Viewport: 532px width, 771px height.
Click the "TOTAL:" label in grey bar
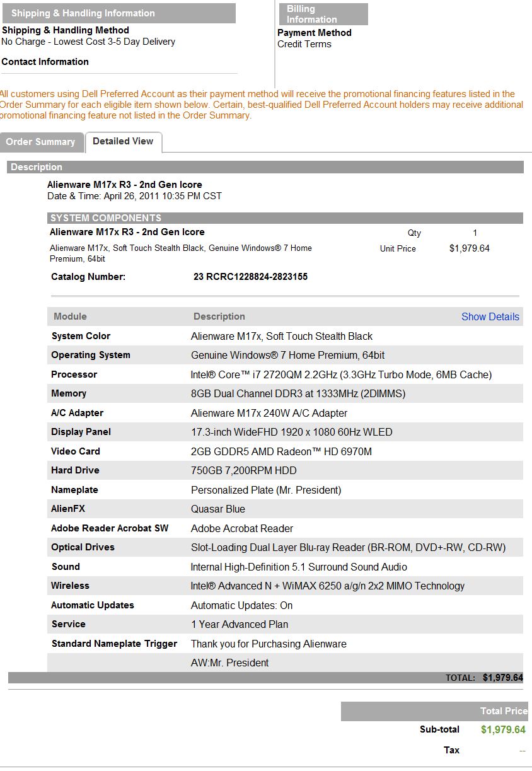pyautogui.click(x=460, y=678)
